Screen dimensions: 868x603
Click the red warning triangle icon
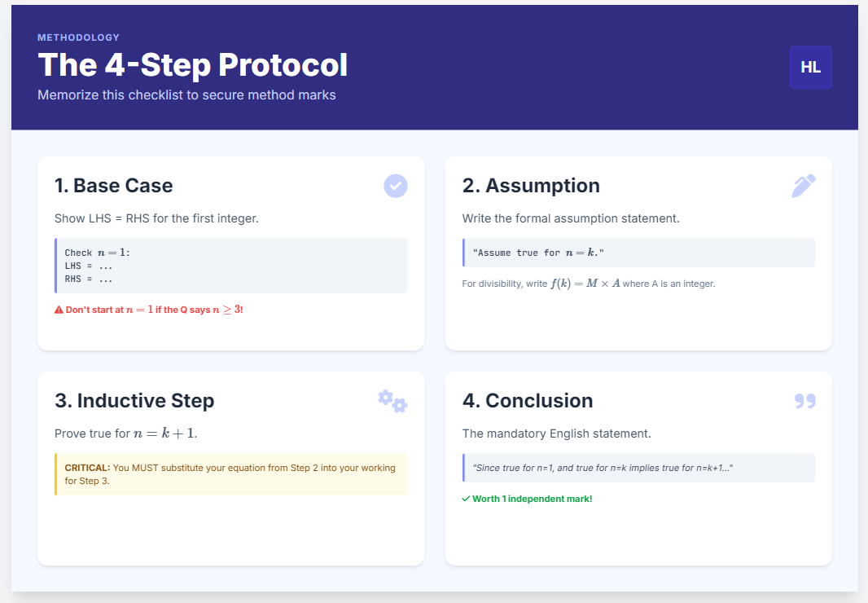coord(59,310)
